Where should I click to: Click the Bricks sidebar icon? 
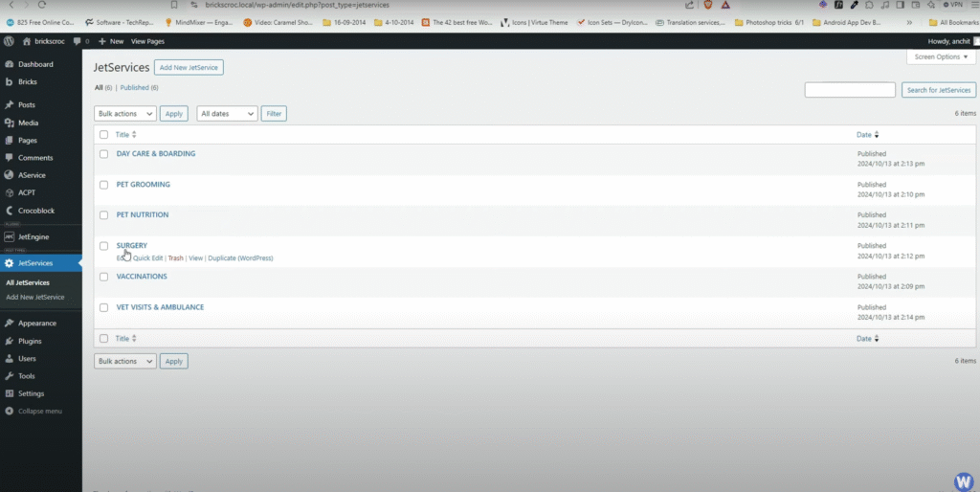pos(9,82)
